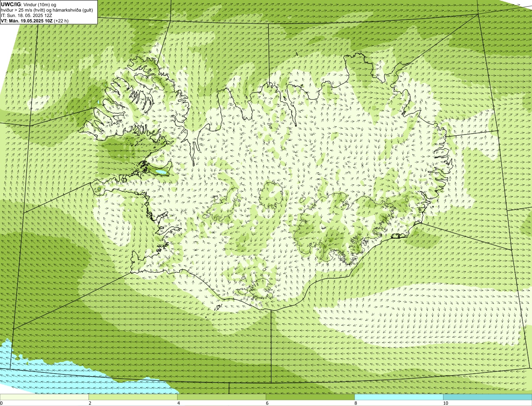The height and width of the screenshot is (406, 532).
Task: Click the 0–2 m/s pale legend swatch
Action: [44, 397]
